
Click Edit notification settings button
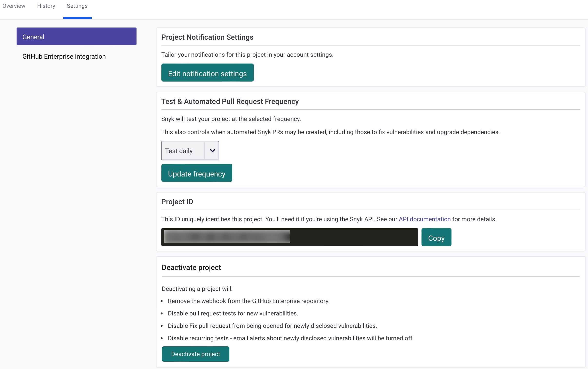(207, 73)
